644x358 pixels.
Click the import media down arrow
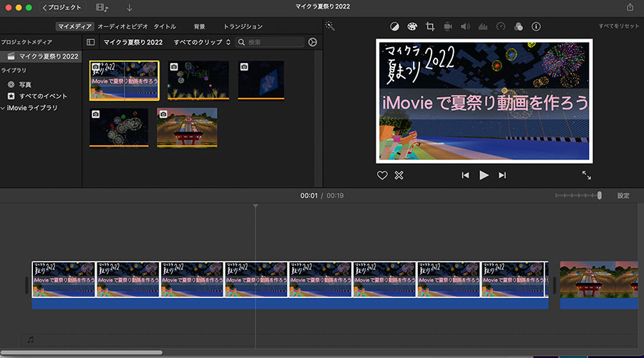(130, 7)
